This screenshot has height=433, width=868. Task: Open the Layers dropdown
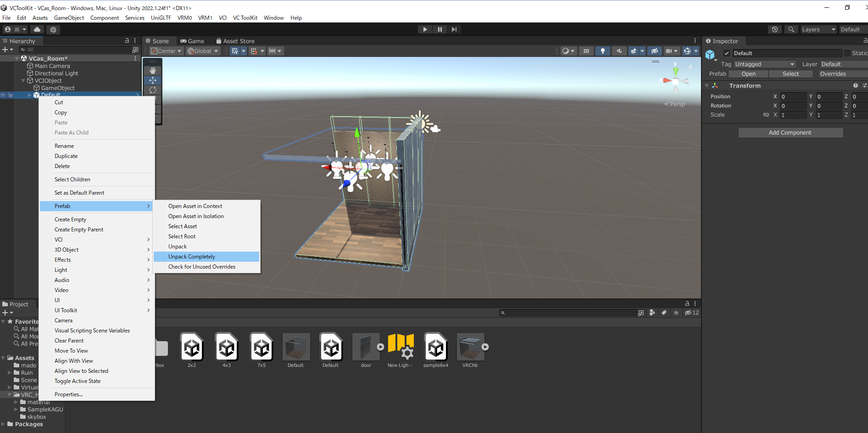818,29
